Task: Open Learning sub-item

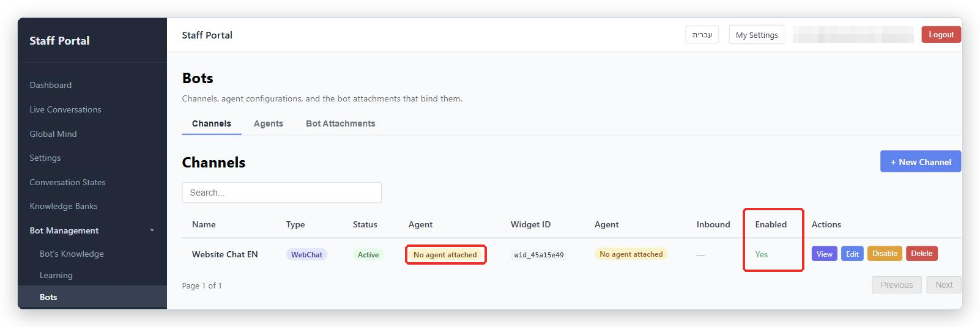Action: tap(56, 275)
